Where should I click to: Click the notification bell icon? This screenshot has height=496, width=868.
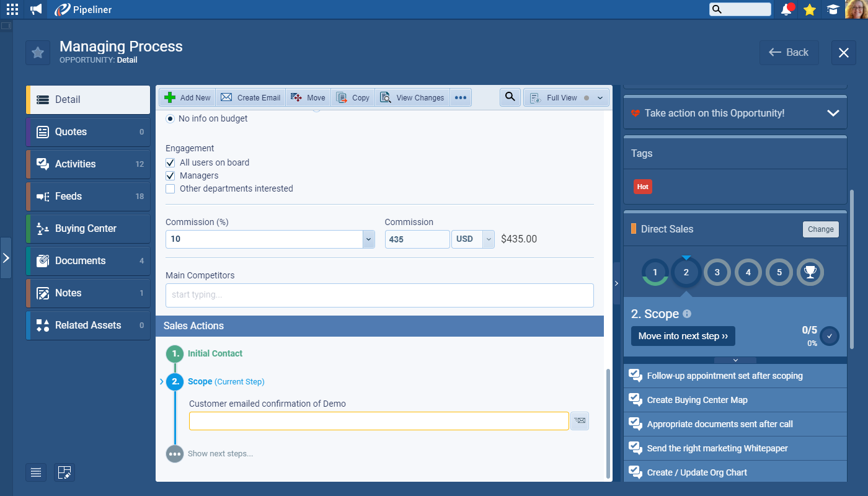(787, 9)
